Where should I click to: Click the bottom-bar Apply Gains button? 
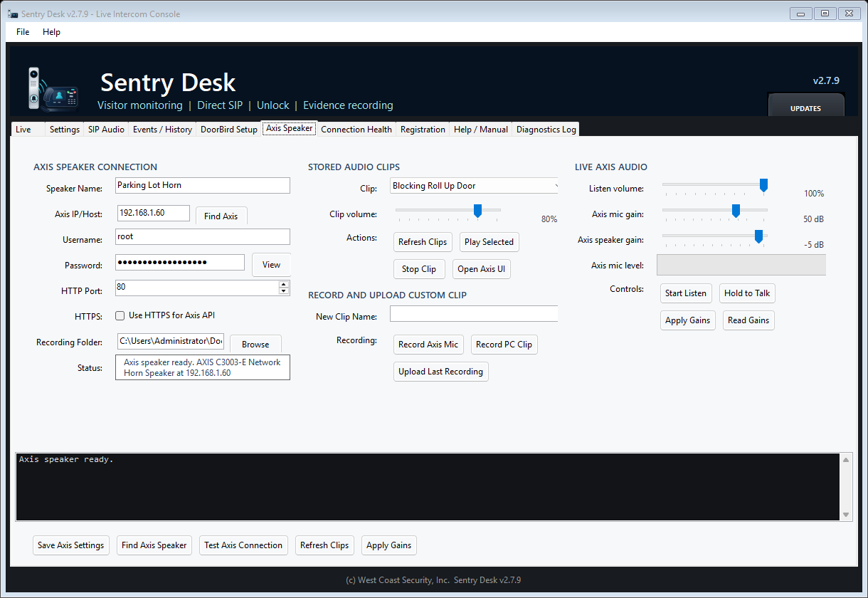(x=389, y=545)
